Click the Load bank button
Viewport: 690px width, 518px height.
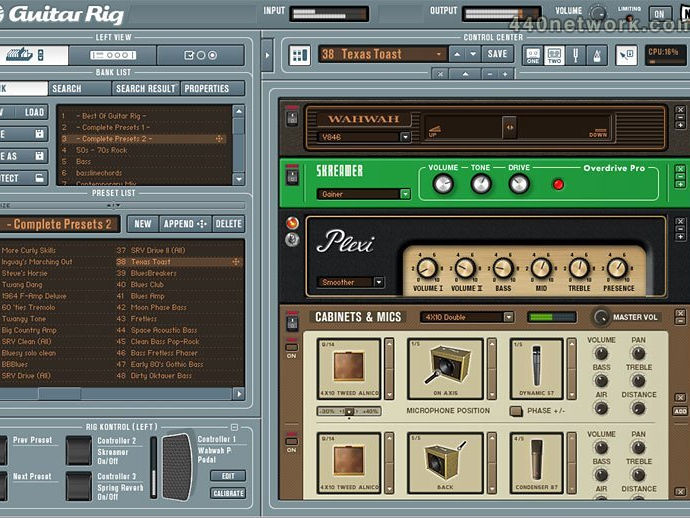click(34, 112)
